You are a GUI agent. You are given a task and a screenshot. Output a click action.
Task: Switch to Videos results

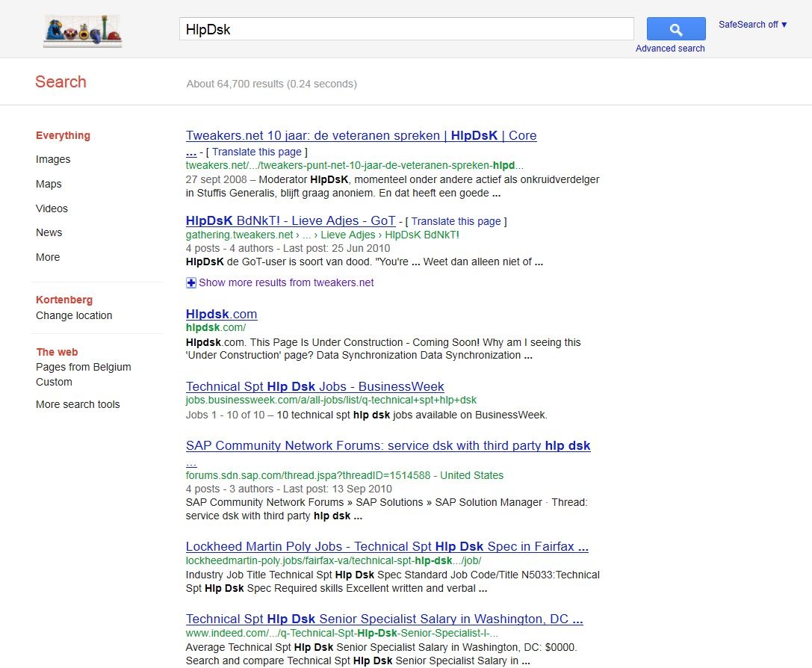[52, 208]
